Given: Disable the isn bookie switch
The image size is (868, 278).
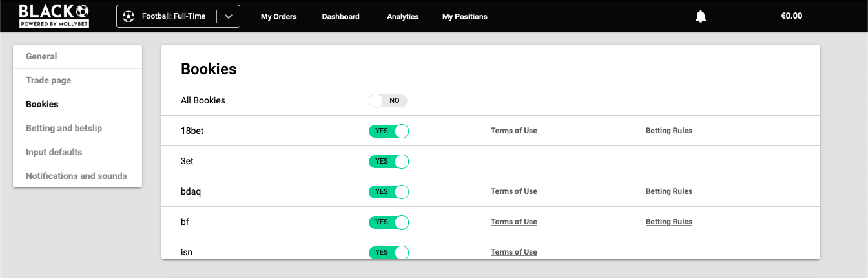Looking at the screenshot, I should 389,252.
